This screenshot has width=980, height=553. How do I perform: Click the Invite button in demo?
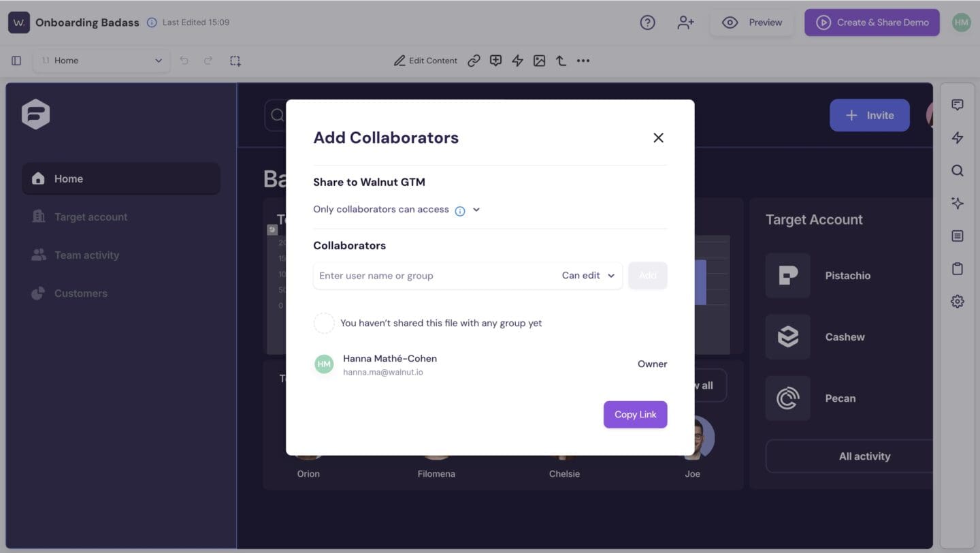(x=869, y=115)
